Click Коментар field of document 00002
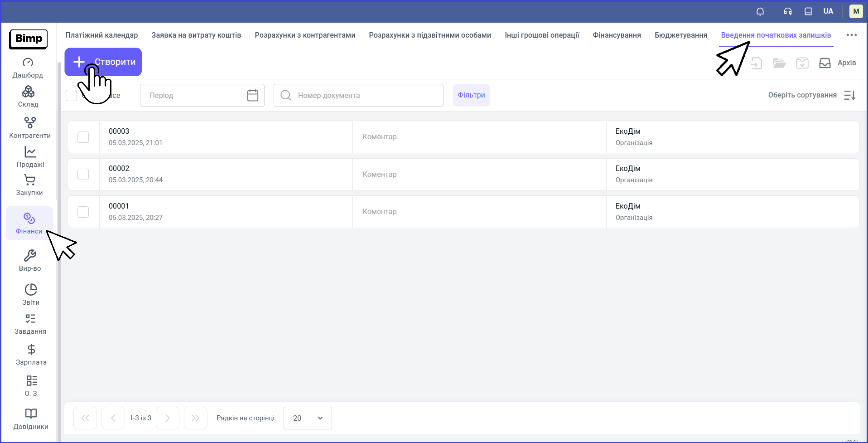Viewport: 868px width, 443px height. (x=479, y=175)
